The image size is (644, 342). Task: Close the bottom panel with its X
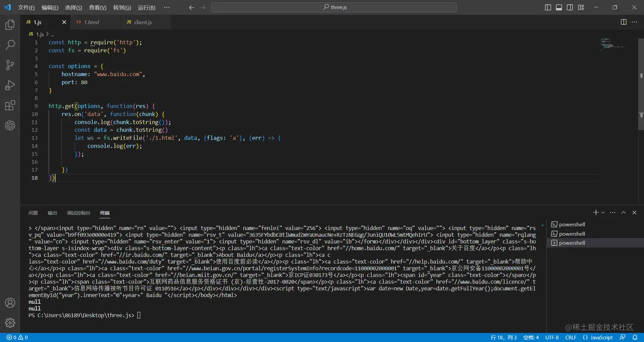[x=635, y=213]
